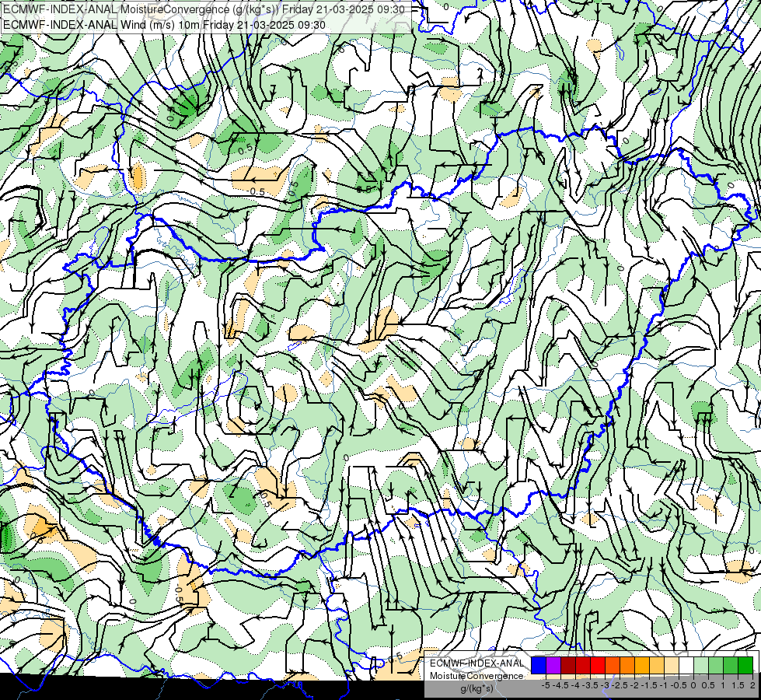Click the white swatch between -0.5 and 0
Image resolution: width=761 pixels, height=700 pixels.
(x=686, y=666)
